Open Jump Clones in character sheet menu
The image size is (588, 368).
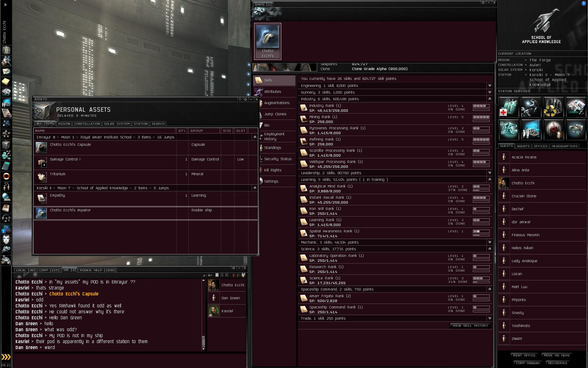pyautogui.click(x=274, y=114)
